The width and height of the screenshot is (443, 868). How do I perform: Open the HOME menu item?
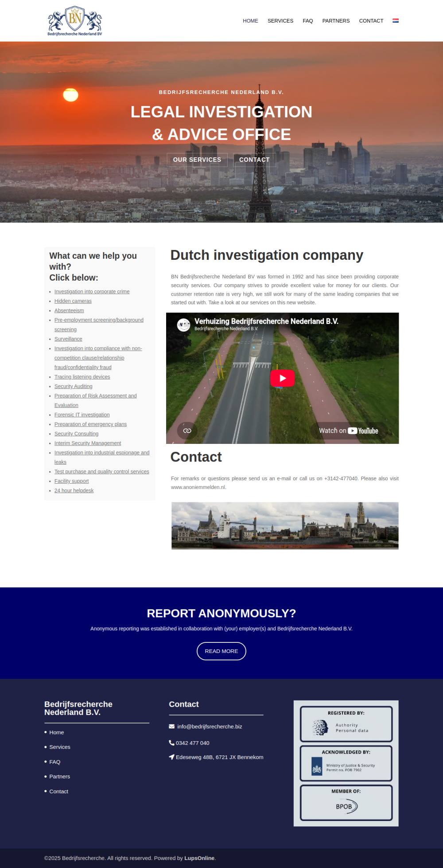[250, 21]
